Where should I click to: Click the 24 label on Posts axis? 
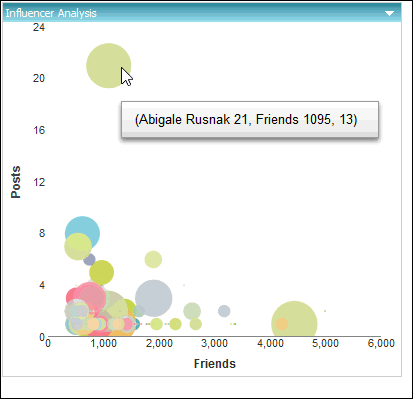[39, 27]
